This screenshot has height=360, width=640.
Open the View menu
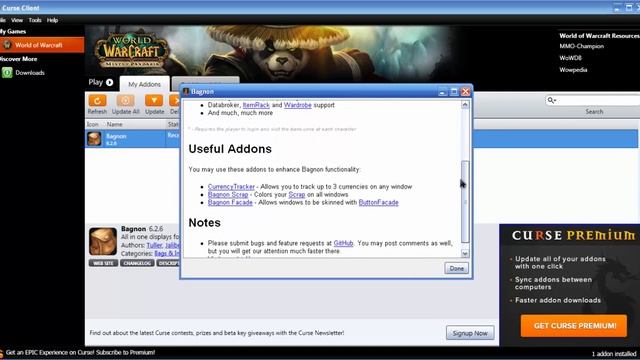[x=17, y=20]
